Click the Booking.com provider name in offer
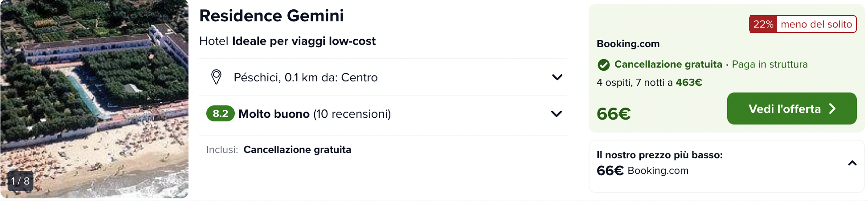 tap(628, 44)
